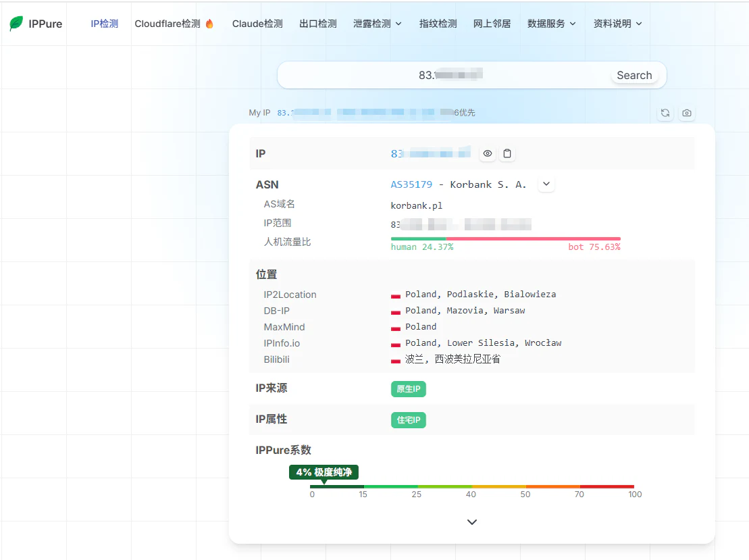Click the fire icon beside Cloudflare检测
749x560 pixels.
[209, 24]
